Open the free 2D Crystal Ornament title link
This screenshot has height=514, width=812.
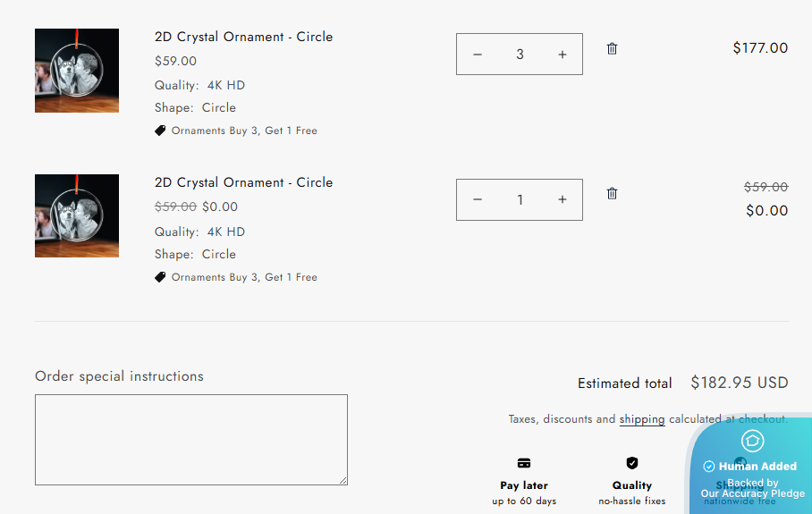click(243, 182)
